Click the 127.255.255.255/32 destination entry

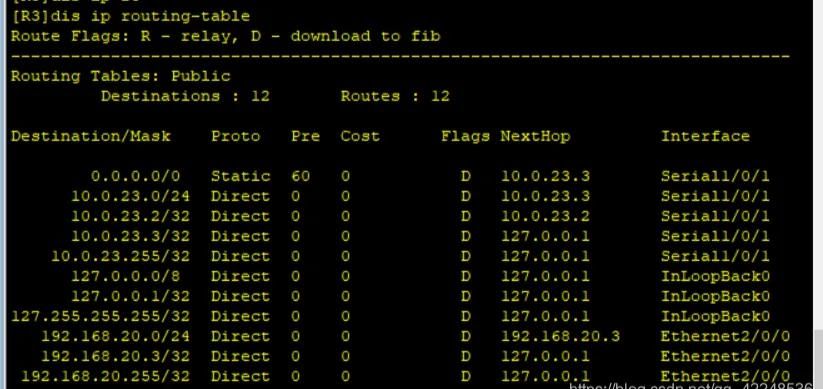[x=100, y=317]
